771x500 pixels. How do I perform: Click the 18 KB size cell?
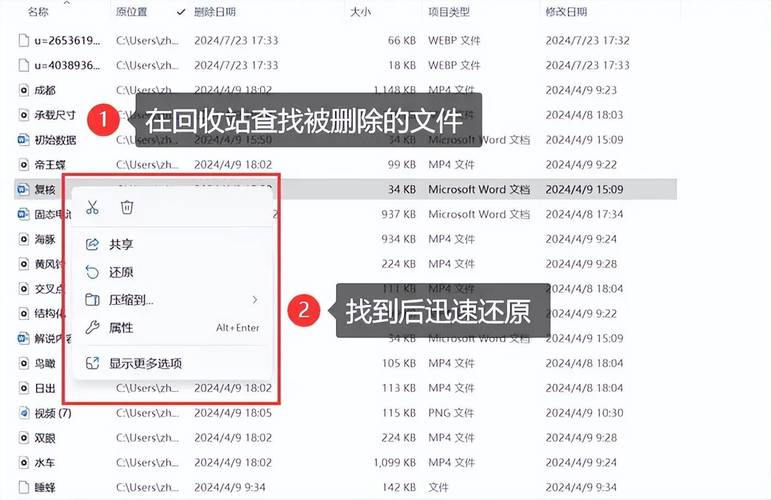402,65
